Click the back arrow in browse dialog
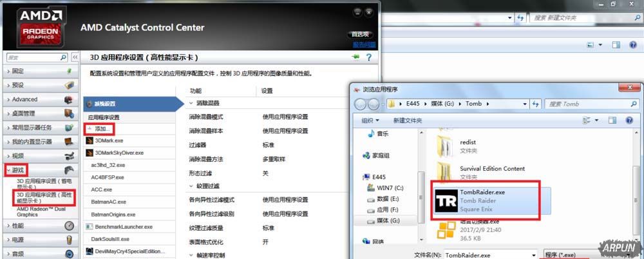644x259 pixels. pos(360,104)
